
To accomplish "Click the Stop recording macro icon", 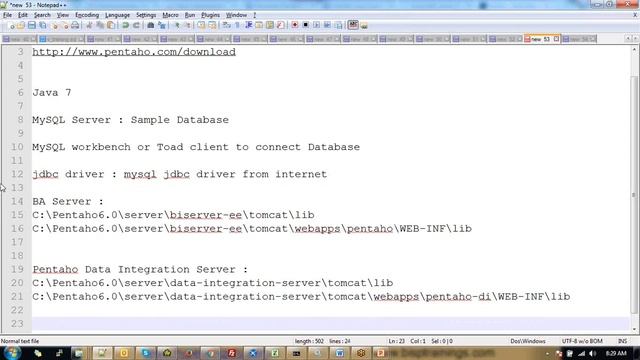I will pyautogui.click(x=305, y=25).
